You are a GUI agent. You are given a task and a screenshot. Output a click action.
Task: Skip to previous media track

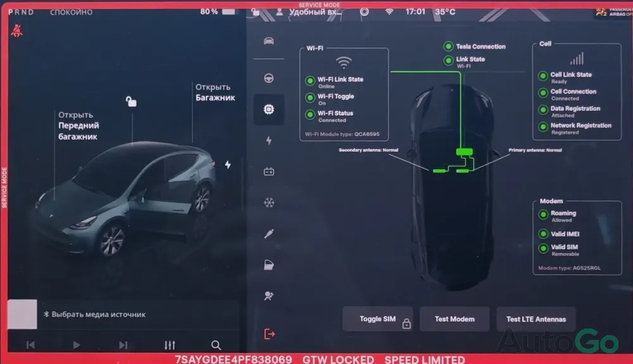(30, 344)
